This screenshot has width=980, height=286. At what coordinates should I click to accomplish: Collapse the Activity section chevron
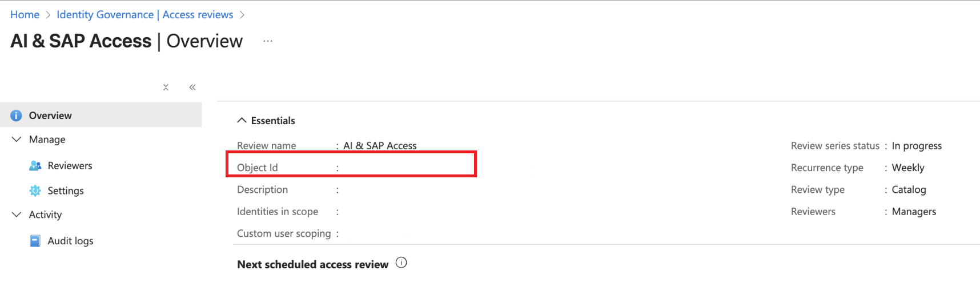click(17, 214)
